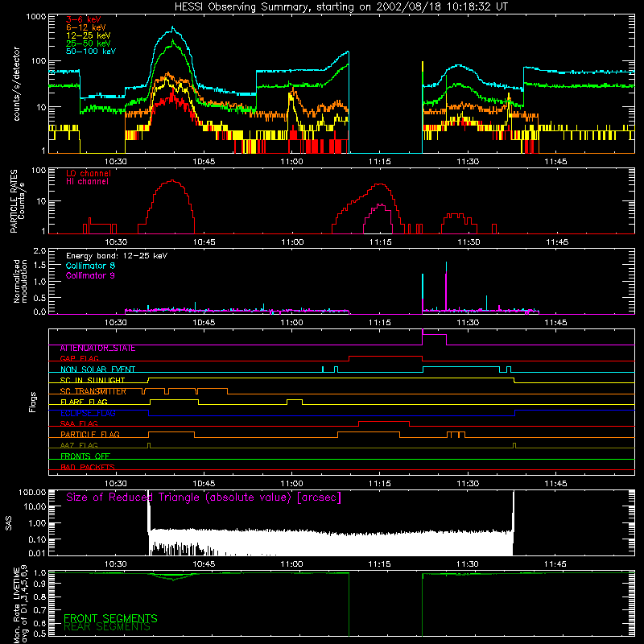Click the GAP_FLAG label
This screenshot has width=644, height=644.
(79, 358)
